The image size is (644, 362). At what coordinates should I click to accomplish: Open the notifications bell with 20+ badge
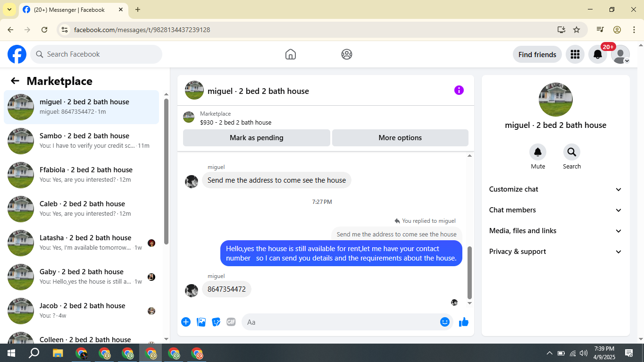pos(598,54)
